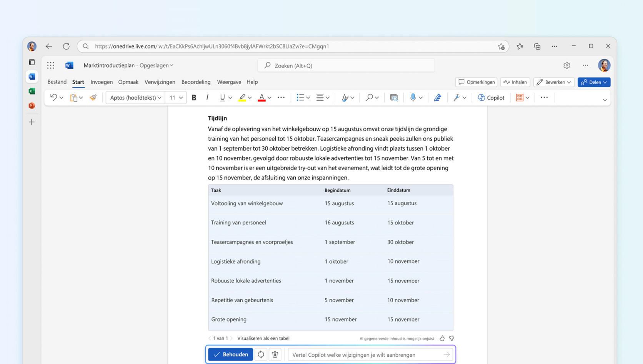Screen dimensions: 643x364
Task: Open the Opgeslagen status dropdown
Action: [156, 65]
